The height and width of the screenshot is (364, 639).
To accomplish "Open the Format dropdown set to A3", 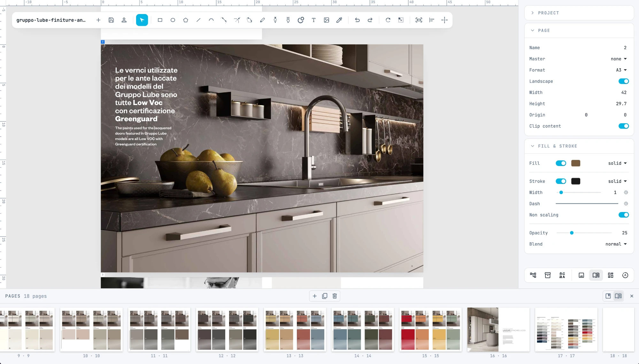I will tap(621, 70).
